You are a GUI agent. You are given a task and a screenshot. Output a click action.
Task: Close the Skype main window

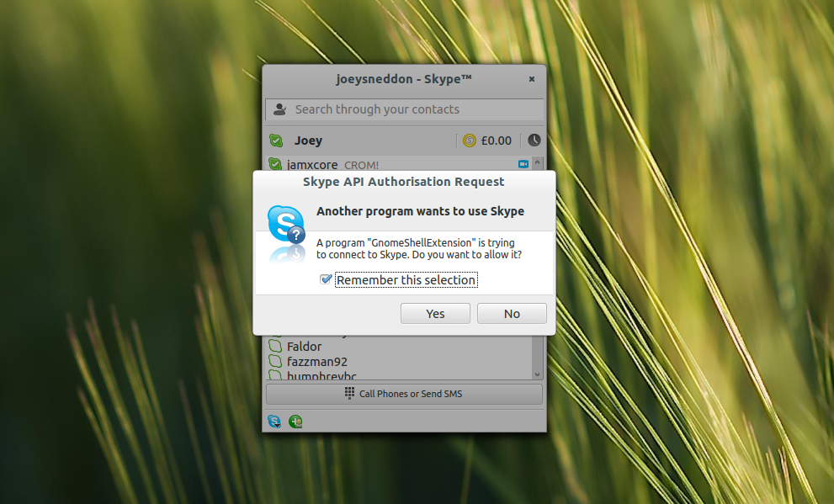(531, 79)
